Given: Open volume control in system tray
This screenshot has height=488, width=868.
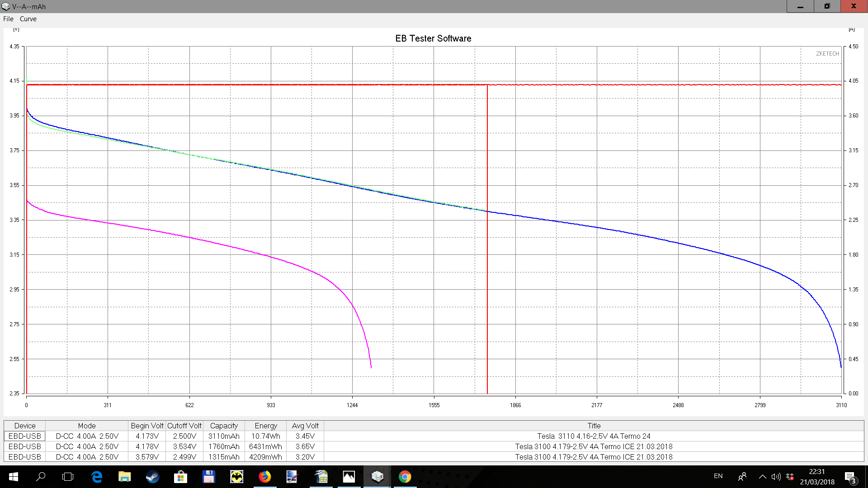Looking at the screenshot, I should [776, 477].
